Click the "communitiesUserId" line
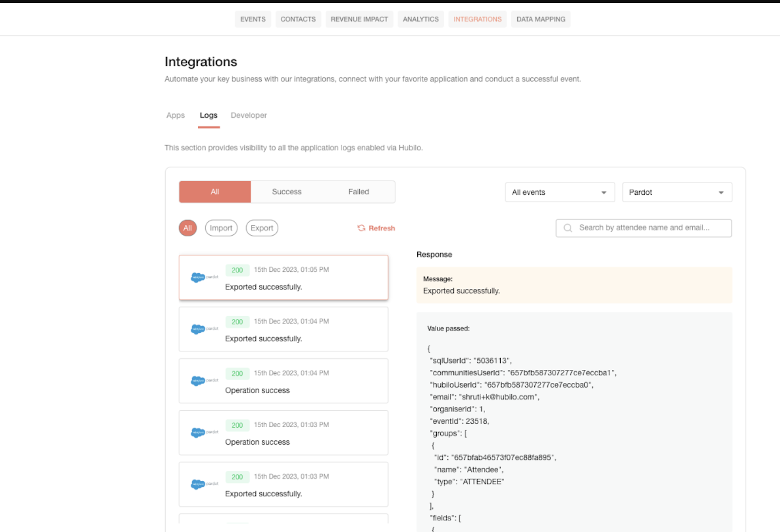 523,373
